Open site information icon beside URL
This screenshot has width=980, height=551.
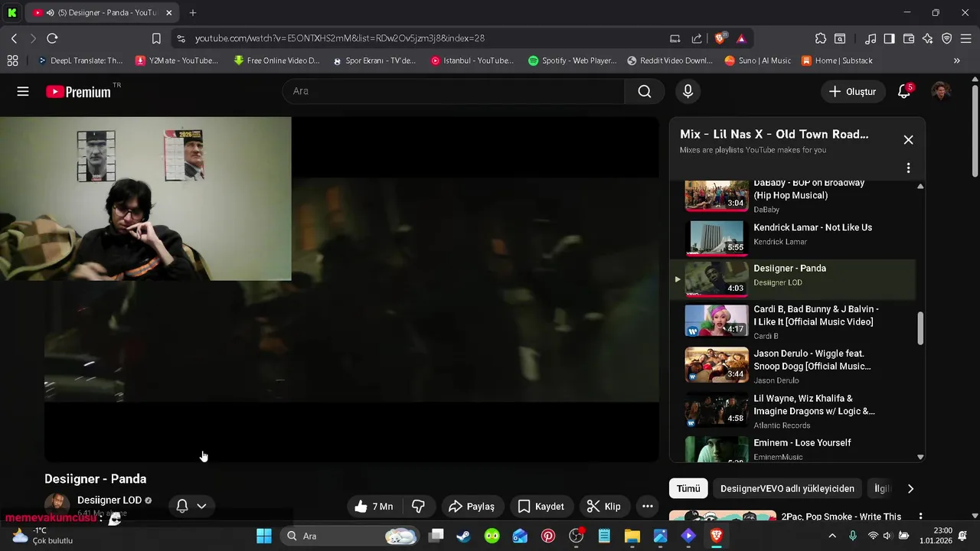click(x=180, y=38)
